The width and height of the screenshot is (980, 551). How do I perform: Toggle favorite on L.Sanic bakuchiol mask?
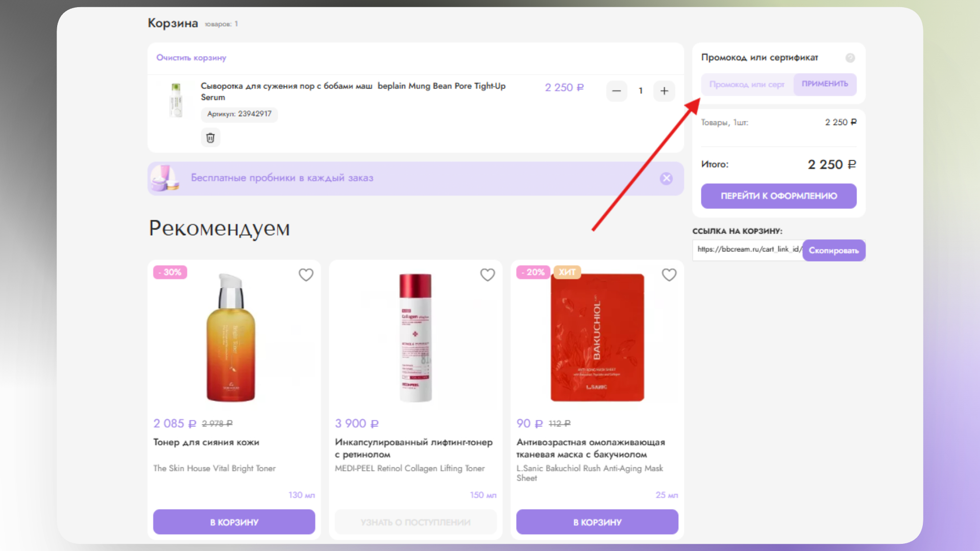[669, 274]
